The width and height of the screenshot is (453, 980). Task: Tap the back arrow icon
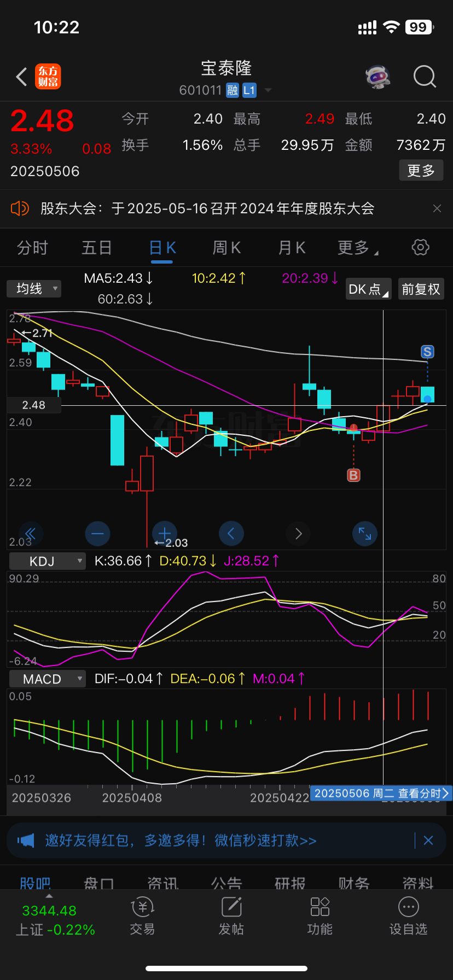pyautogui.click(x=22, y=77)
